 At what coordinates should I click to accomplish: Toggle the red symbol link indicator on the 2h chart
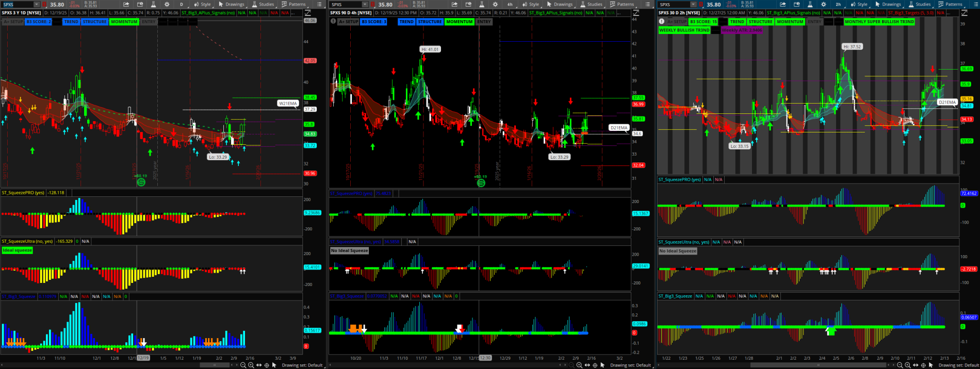[x=701, y=5]
